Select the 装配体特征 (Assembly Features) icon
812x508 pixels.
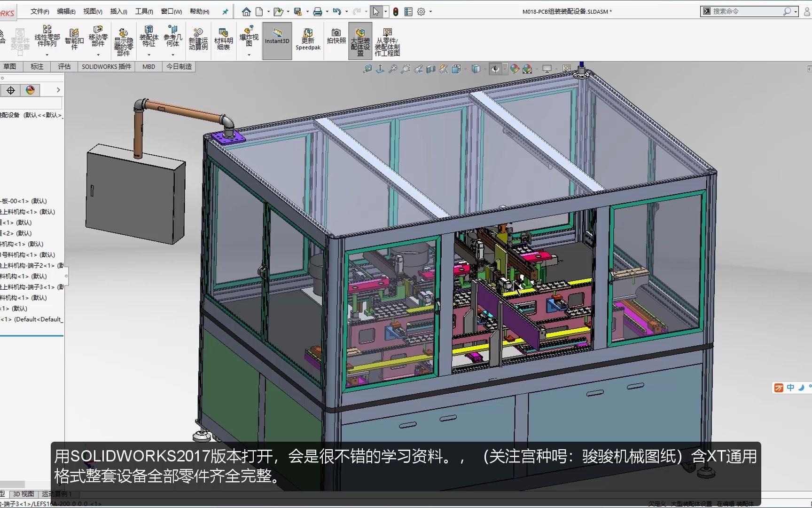tap(149, 38)
